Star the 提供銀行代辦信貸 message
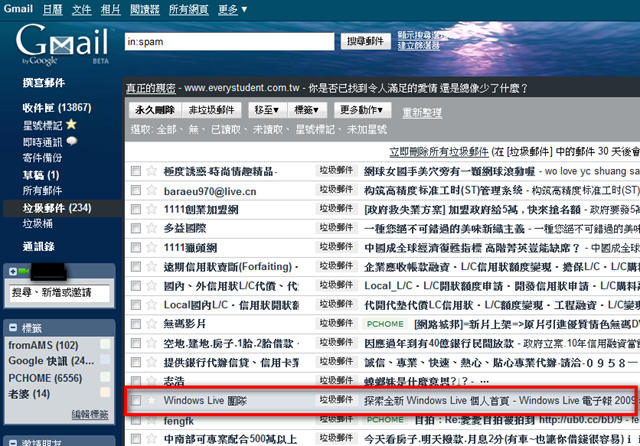 [151, 362]
